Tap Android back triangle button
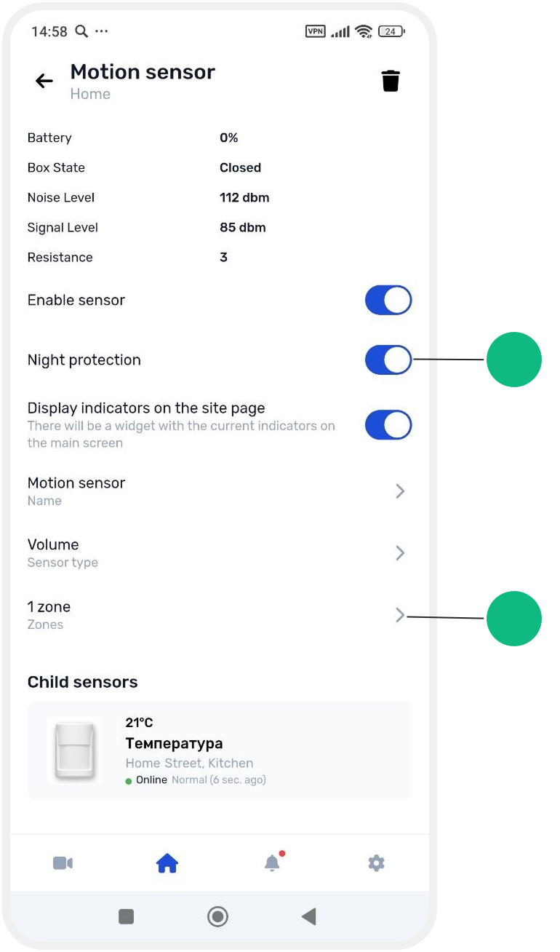 coord(309,916)
